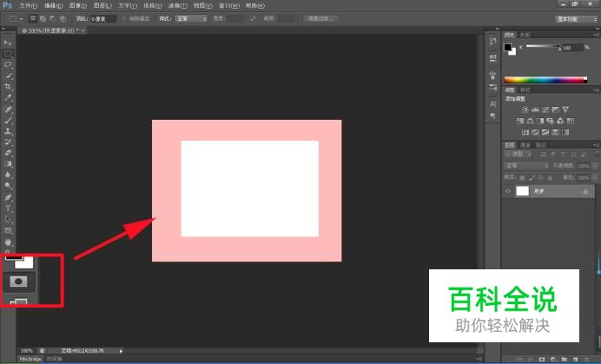
Task: Select the Pen tool
Action: coord(8,197)
